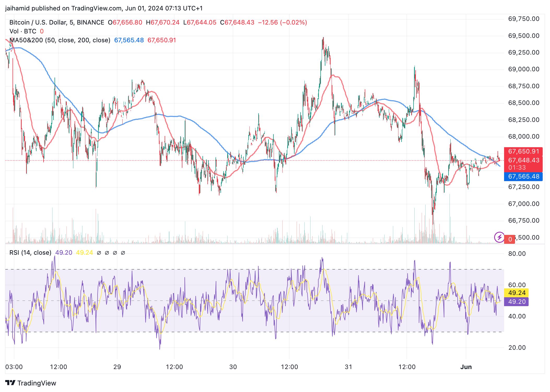Click the red 67,650.91 price label

(523, 151)
